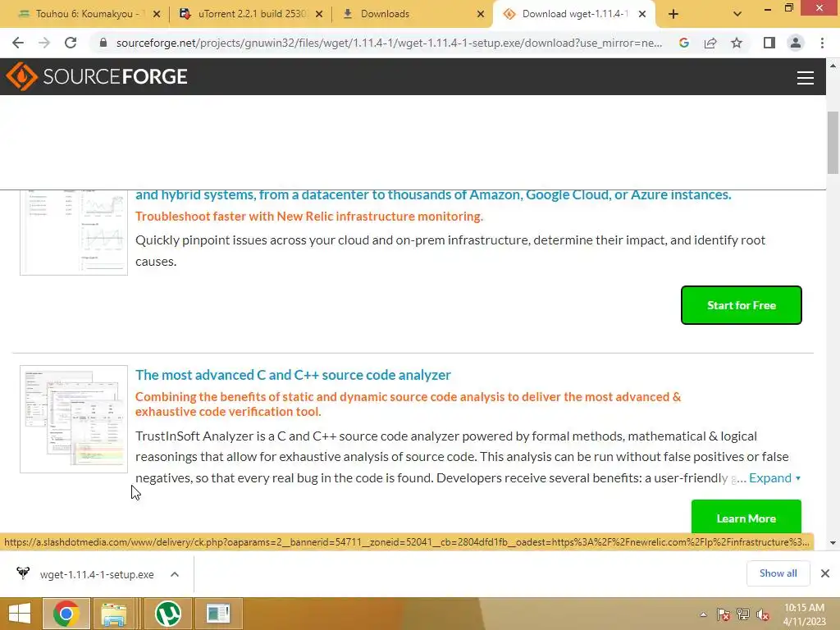Open the SourceForge hamburger menu
Screen dimensions: 840x630
pyautogui.click(x=806, y=78)
